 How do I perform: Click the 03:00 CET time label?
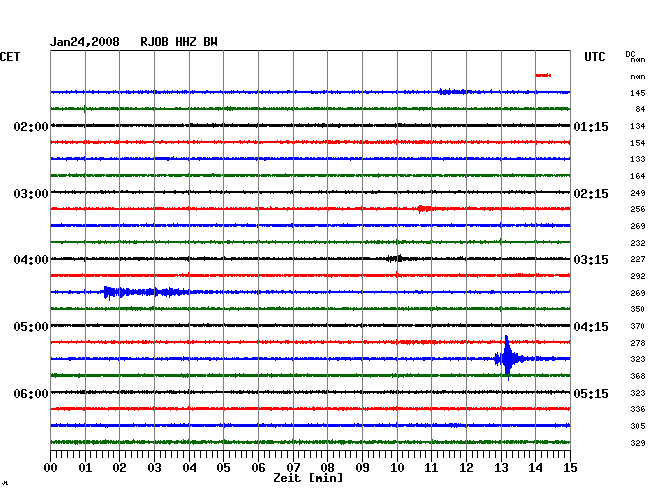[31, 194]
